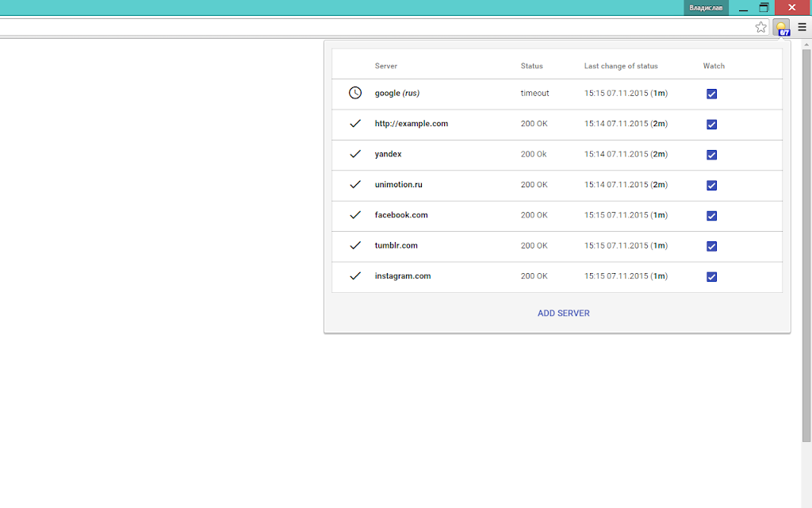Click the page vertical scrollbar thumb
The image size is (812, 508).
[x=806, y=246]
